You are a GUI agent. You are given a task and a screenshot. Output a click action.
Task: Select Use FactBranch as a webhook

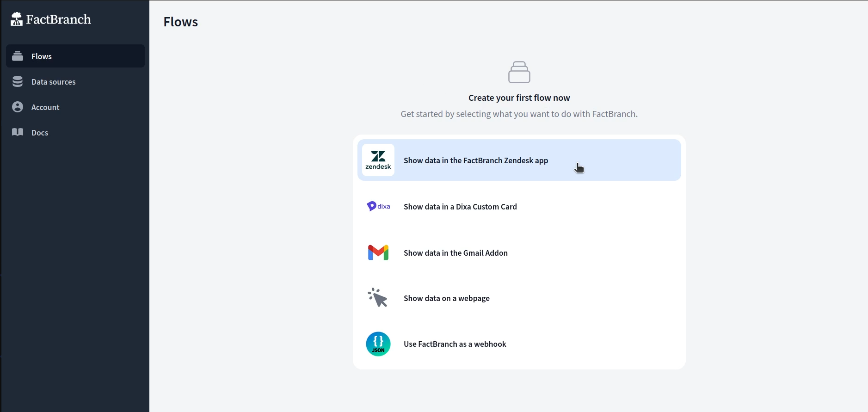click(519, 344)
